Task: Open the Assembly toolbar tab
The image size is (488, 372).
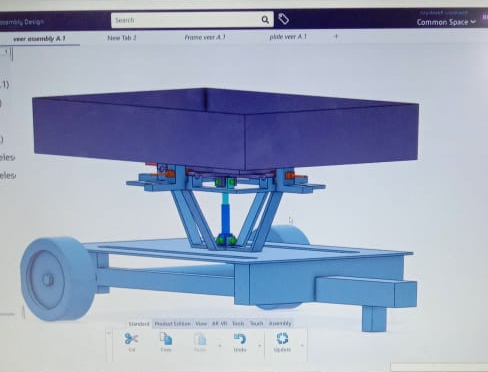Action: [x=280, y=323]
